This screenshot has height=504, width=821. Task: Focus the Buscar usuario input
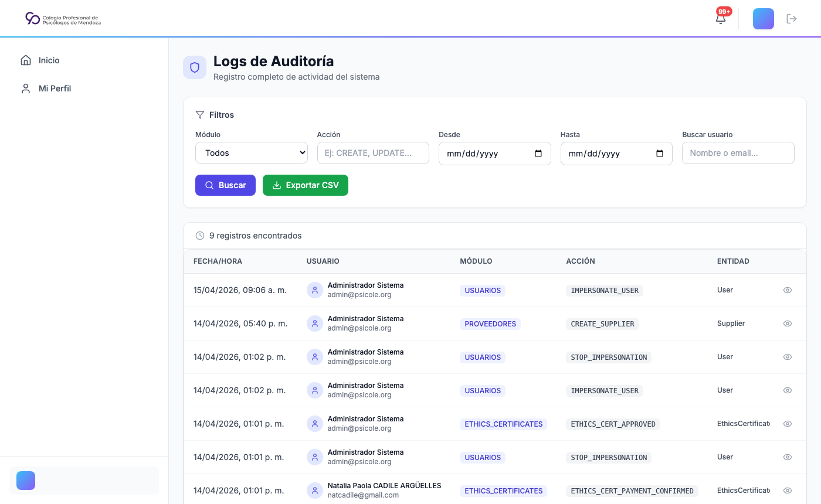pos(738,153)
